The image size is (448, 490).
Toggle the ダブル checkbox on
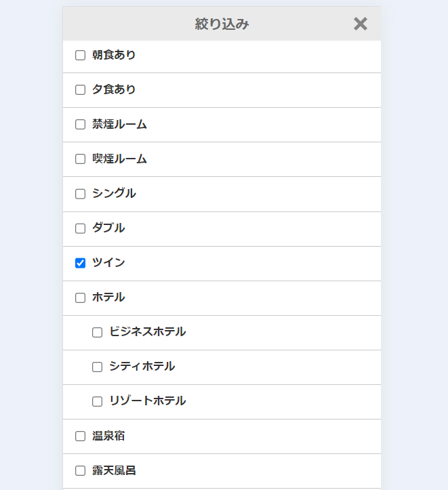80,228
